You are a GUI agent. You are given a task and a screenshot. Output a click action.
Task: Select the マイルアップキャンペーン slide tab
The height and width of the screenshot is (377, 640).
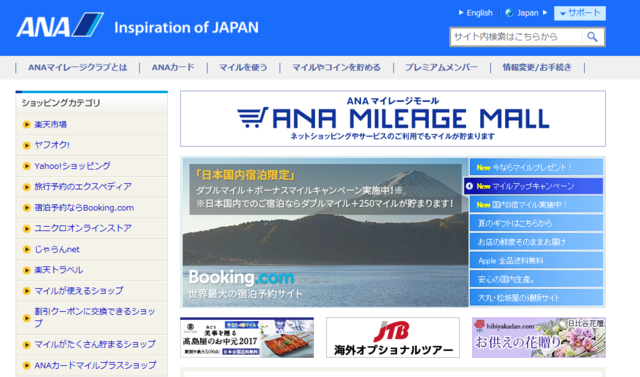tap(533, 186)
